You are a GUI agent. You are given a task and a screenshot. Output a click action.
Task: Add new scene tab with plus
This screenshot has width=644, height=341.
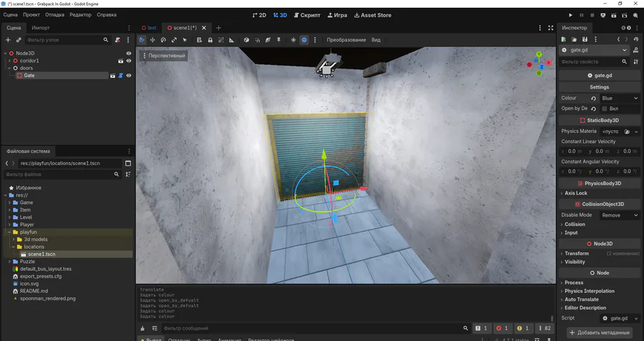click(218, 28)
